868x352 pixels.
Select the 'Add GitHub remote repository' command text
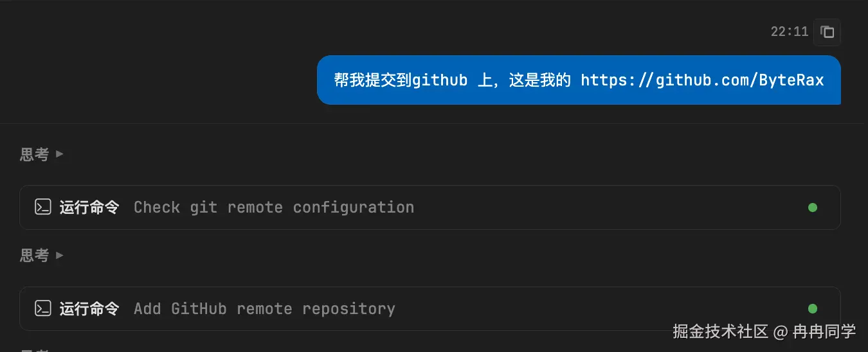[264, 308]
